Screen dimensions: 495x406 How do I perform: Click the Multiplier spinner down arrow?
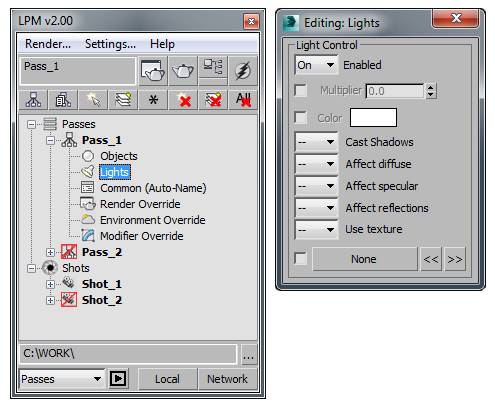tap(431, 95)
